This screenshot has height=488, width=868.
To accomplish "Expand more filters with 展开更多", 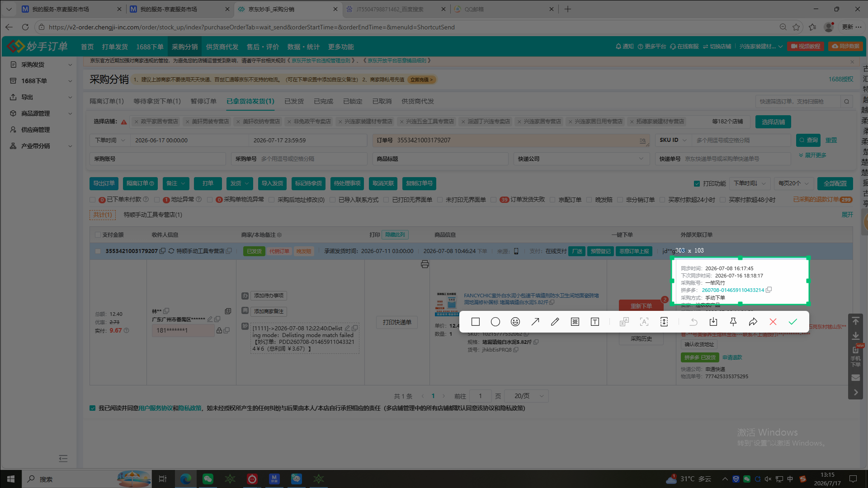I will point(813,155).
